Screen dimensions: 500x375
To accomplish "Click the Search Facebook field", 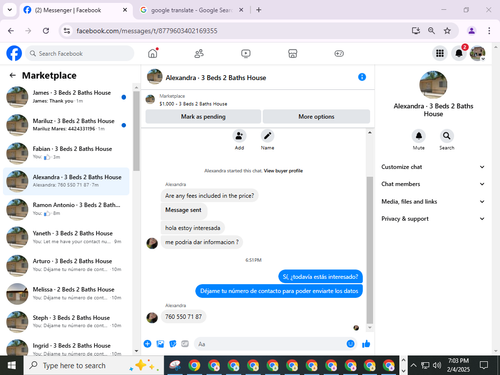I will pyautogui.click(x=80, y=53).
